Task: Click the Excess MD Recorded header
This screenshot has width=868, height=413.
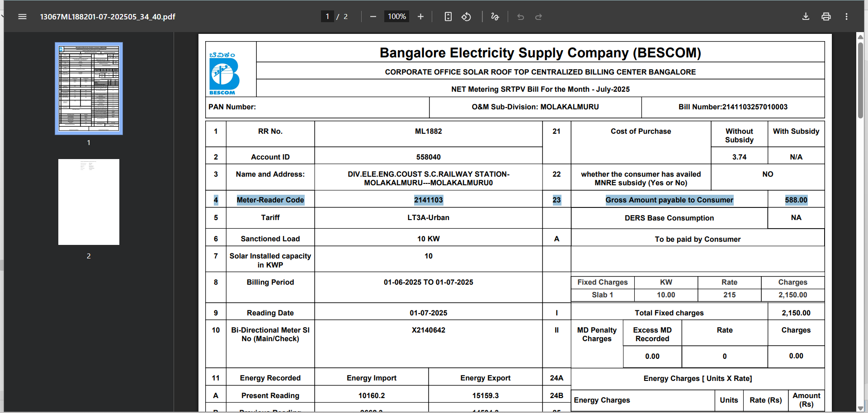Action: [652, 334]
